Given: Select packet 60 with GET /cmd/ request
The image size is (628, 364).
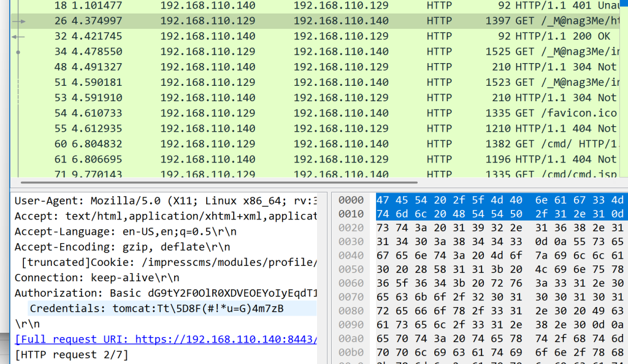Looking at the screenshot, I should 307,143.
